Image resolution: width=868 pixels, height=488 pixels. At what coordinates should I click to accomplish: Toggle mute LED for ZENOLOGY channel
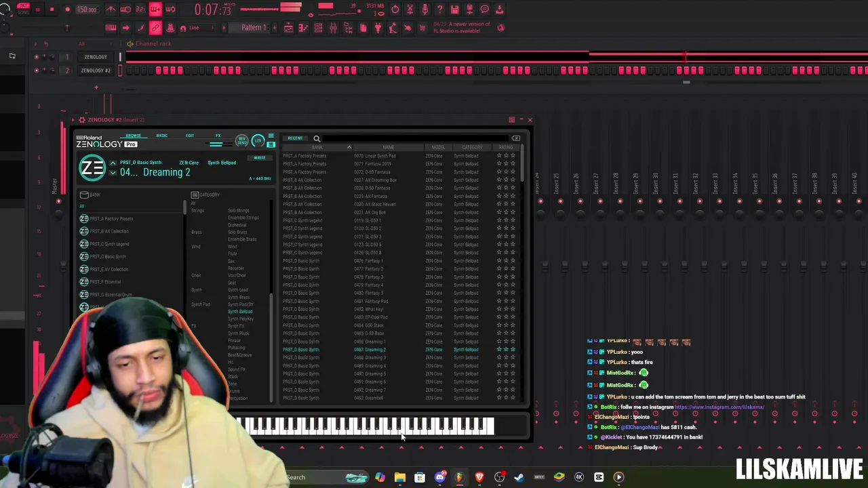37,57
